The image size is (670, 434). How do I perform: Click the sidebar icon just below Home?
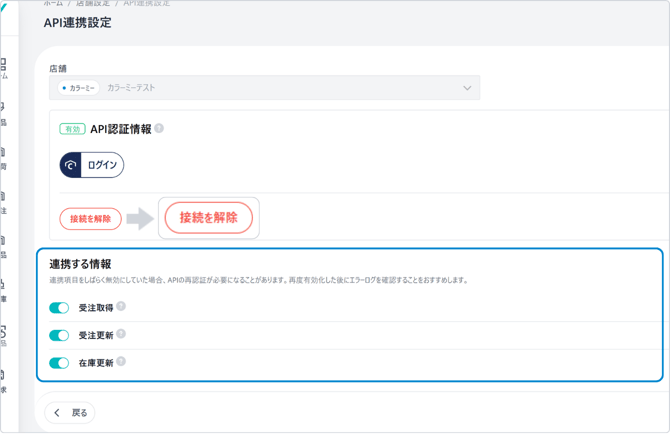pyautogui.click(x=4, y=110)
